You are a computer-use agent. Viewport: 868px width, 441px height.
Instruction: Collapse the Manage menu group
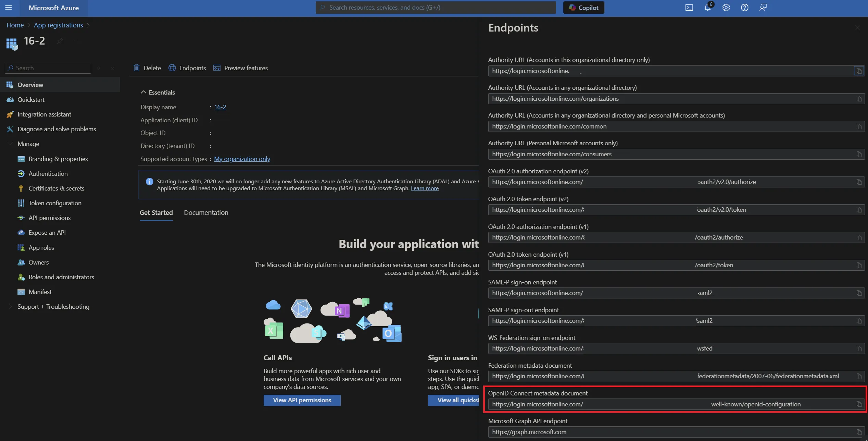click(x=10, y=144)
